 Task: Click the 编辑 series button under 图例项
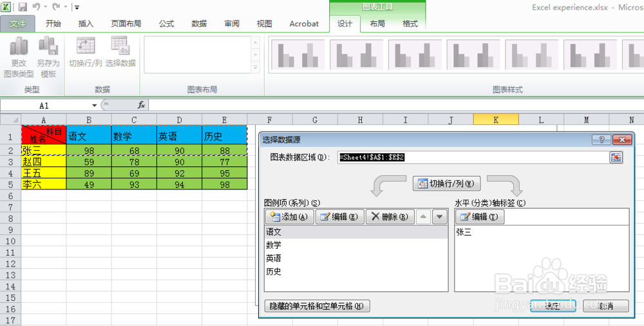pos(339,216)
